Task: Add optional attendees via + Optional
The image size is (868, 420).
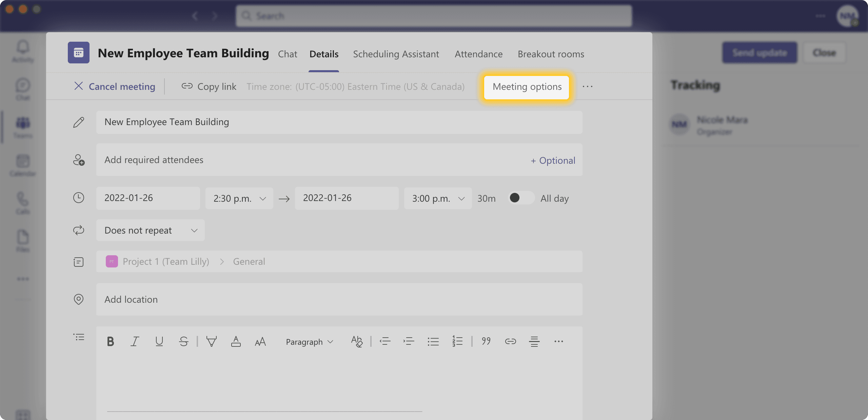Action: [553, 160]
